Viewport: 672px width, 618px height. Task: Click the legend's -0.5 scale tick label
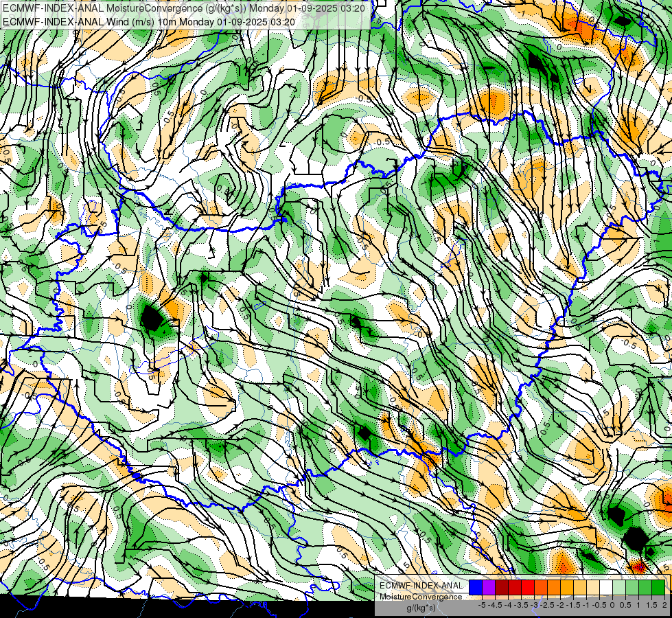point(599,605)
